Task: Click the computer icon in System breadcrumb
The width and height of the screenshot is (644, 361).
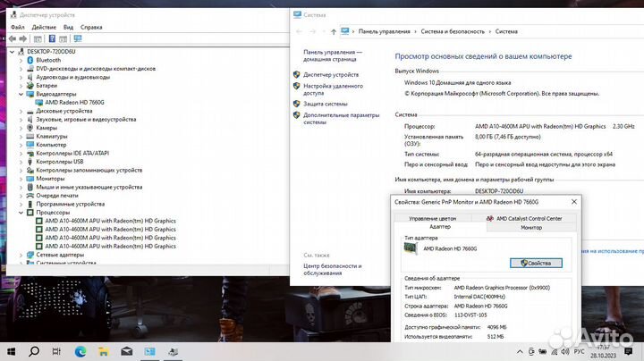Action: 345,31
